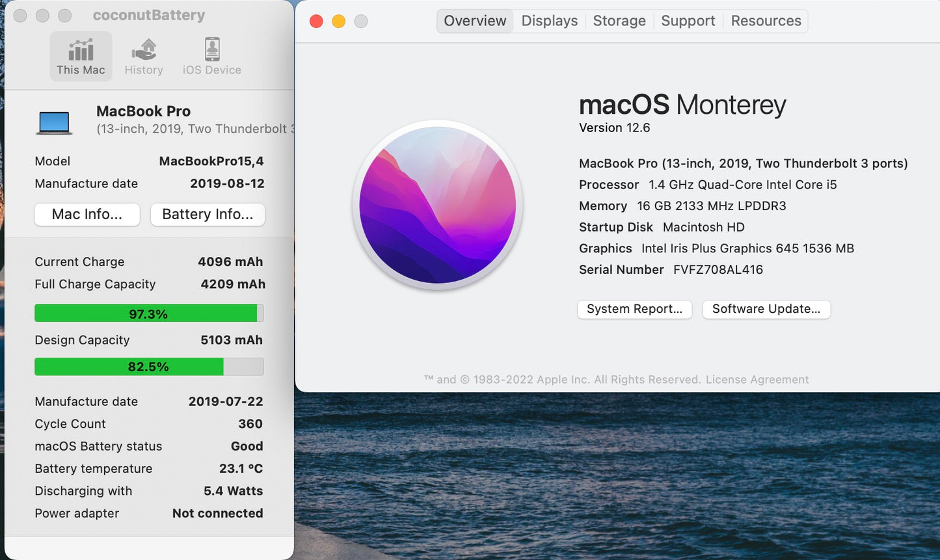
Task: Click the Design Capacity percentage bar
Action: point(148,366)
